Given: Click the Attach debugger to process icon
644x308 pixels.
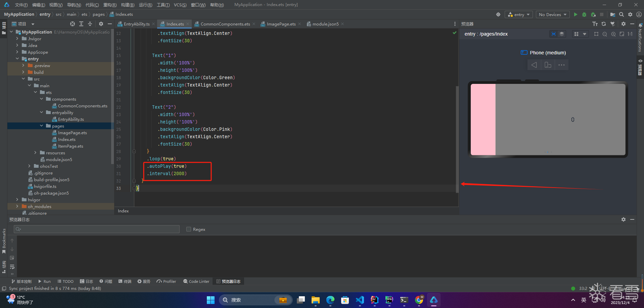Looking at the screenshot, I should 593,14.
